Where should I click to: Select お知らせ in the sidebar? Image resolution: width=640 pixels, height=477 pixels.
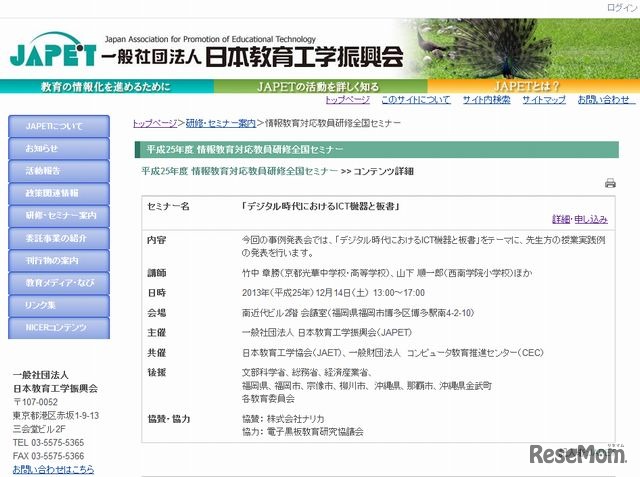[59, 149]
